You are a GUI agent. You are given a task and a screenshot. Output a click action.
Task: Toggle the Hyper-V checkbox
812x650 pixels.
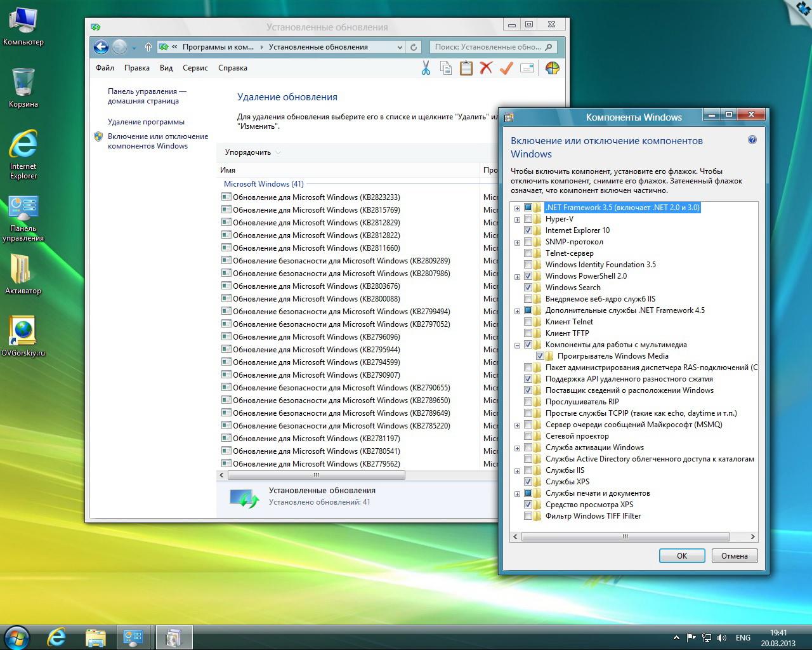[528, 219]
